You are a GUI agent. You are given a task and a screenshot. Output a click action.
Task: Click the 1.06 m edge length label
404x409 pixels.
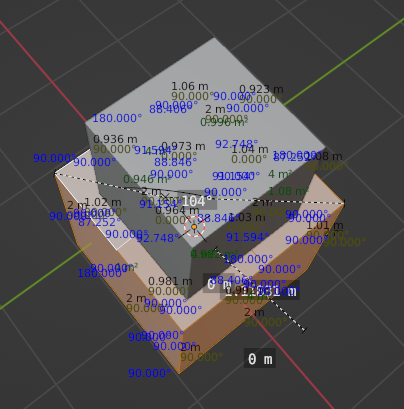coord(190,86)
